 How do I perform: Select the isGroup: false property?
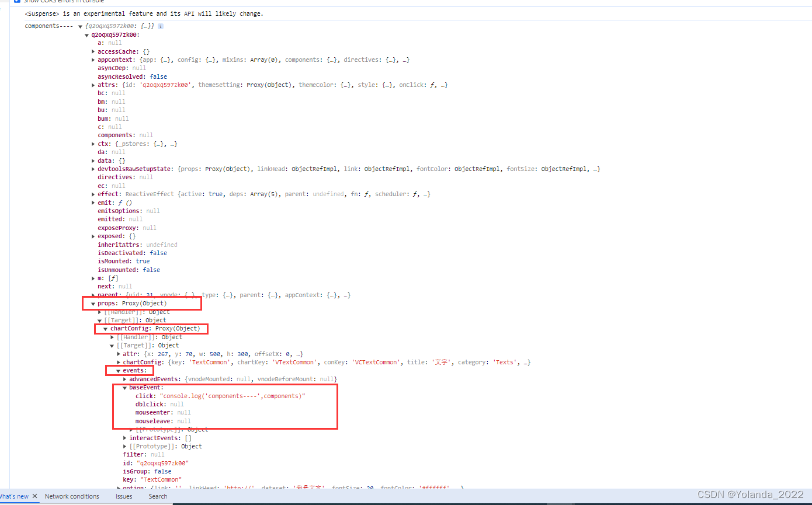[147, 472]
